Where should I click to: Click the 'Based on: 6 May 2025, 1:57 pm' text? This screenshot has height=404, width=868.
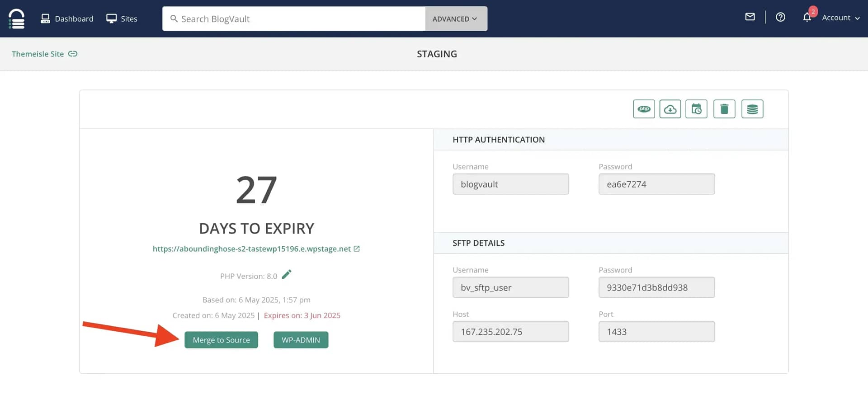256,300
